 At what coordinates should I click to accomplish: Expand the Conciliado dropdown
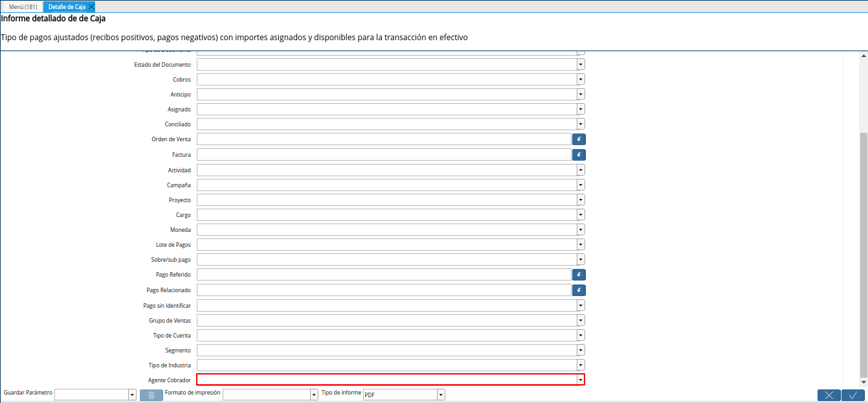[x=581, y=124]
